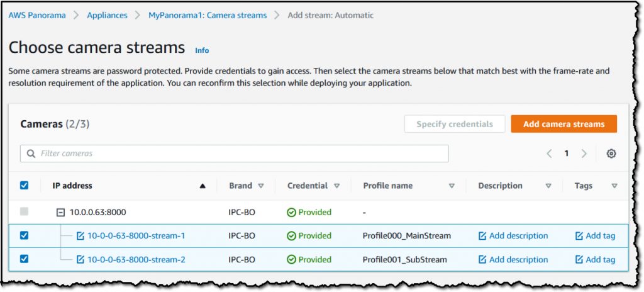Click the edit icon beside 10-0-0-63-8000-stream-2
Viewport: 644px width, 292px height.
pyautogui.click(x=80, y=259)
